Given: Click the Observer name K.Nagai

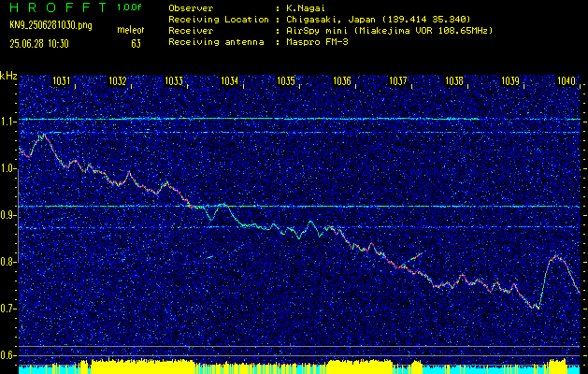Looking at the screenshot, I should click(x=306, y=8).
